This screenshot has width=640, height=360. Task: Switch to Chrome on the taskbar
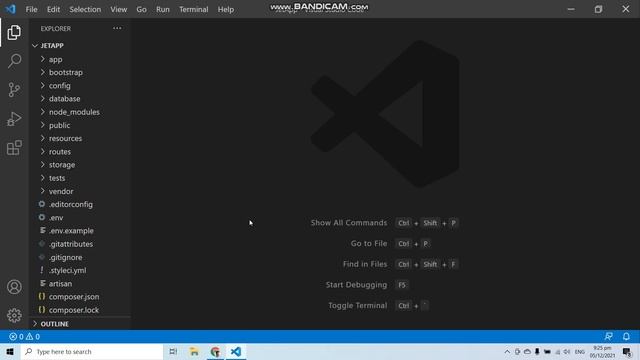tap(215, 351)
